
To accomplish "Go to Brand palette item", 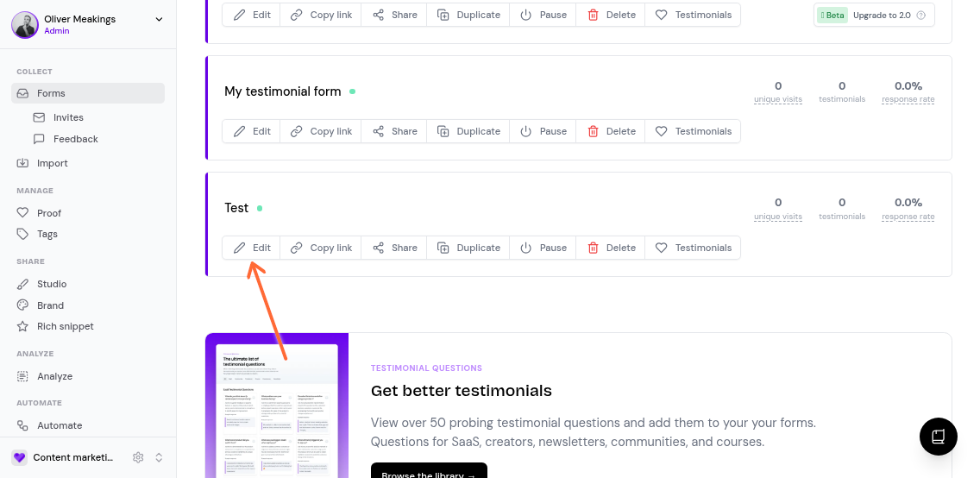I will coord(50,305).
